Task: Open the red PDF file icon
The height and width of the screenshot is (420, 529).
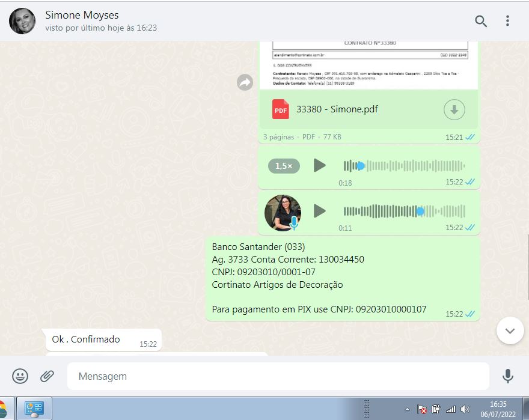Action: [280, 109]
